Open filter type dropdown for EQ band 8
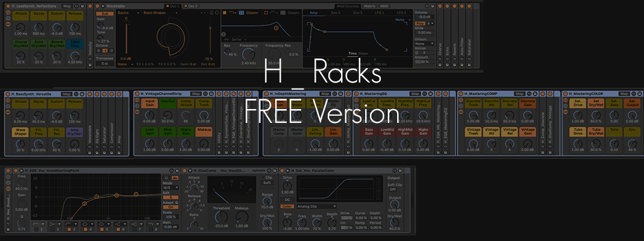The image size is (644, 241). click(152, 224)
